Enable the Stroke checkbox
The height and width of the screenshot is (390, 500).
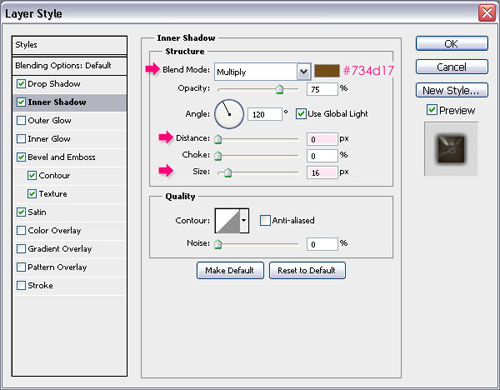pyautogui.click(x=21, y=285)
